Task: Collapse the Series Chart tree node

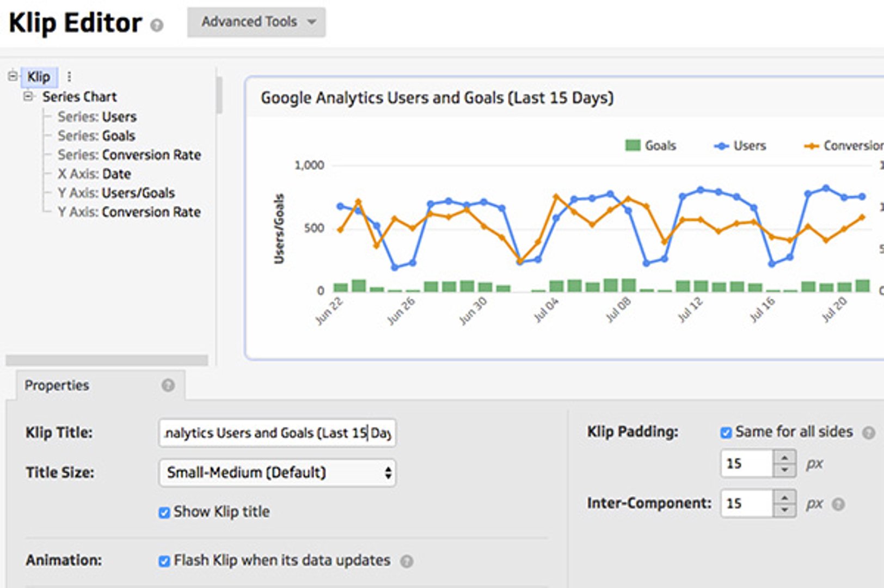Action: [x=28, y=97]
